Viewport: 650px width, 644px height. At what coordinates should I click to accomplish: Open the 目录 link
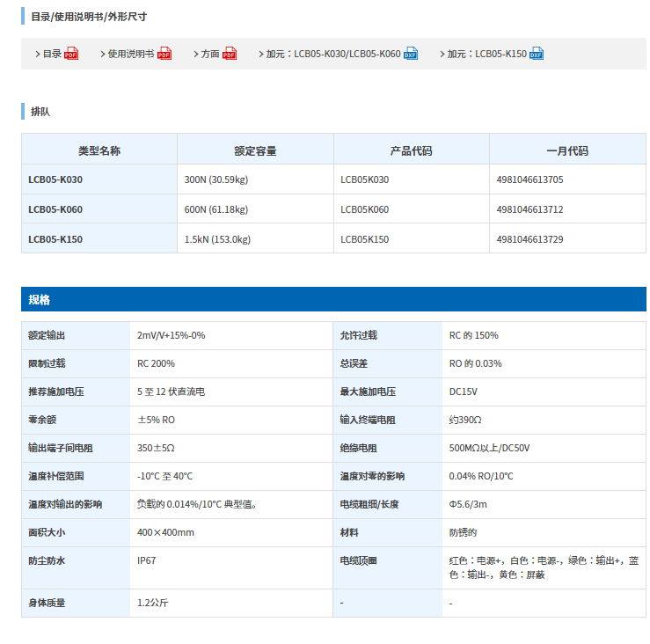tap(52, 54)
